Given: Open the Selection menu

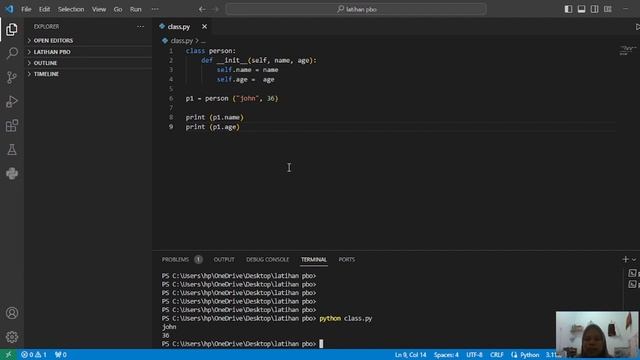Looking at the screenshot, I should 71,9.
